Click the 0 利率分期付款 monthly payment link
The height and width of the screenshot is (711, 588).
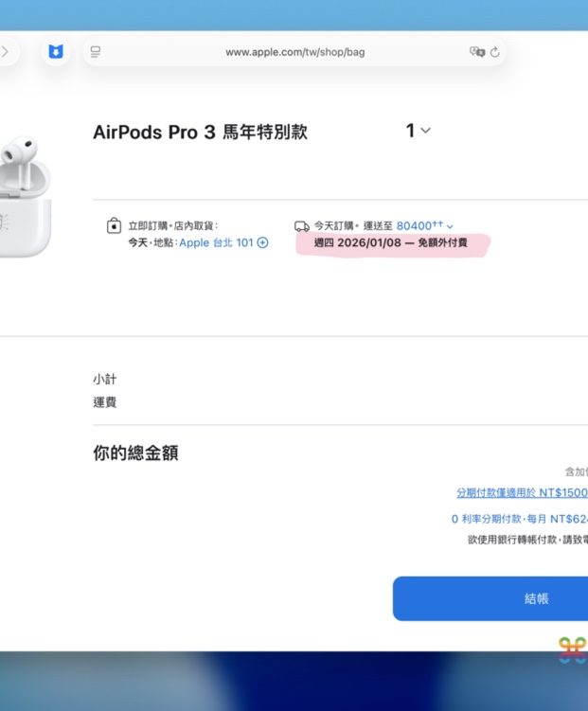tap(519, 519)
